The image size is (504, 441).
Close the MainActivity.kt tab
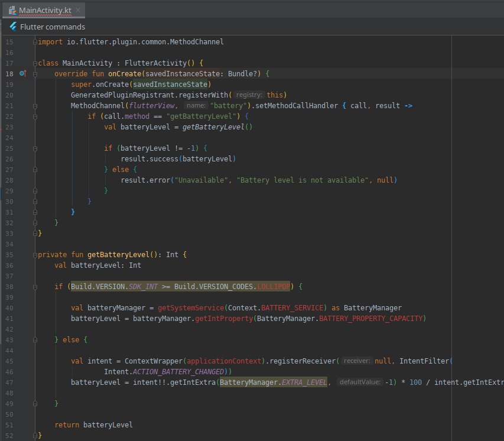[x=78, y=10]
